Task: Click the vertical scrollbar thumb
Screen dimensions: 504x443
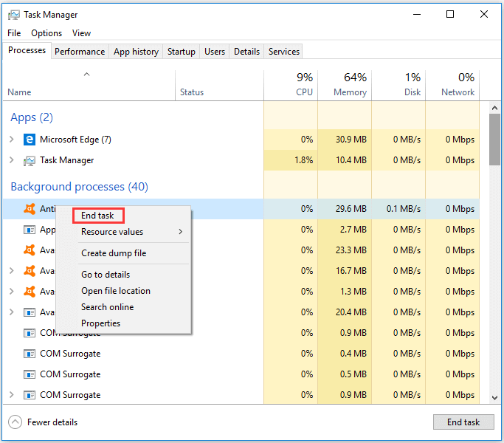Action: pos(494,139)
